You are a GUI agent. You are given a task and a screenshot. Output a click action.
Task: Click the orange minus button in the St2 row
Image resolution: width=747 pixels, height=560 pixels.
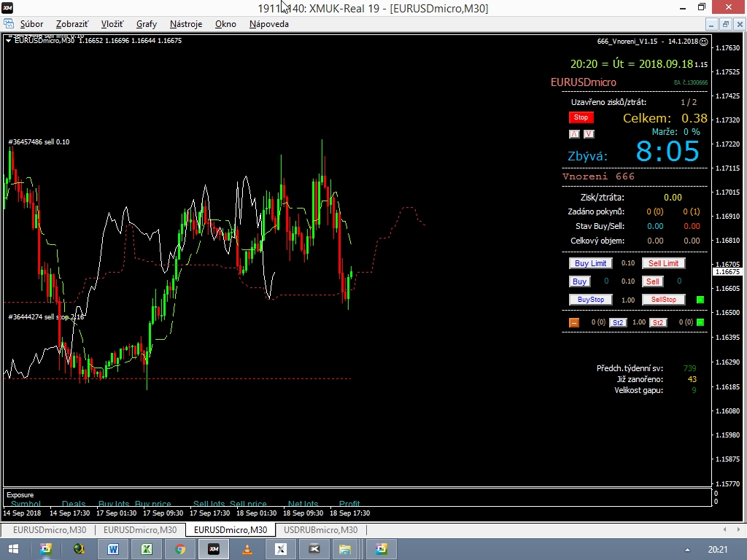(x=574, y=323)
